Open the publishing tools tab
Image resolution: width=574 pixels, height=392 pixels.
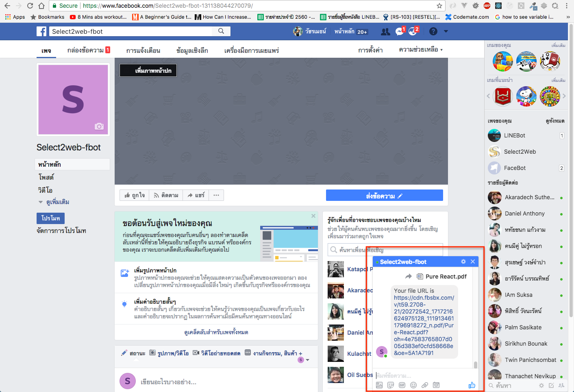click(252, 50)
